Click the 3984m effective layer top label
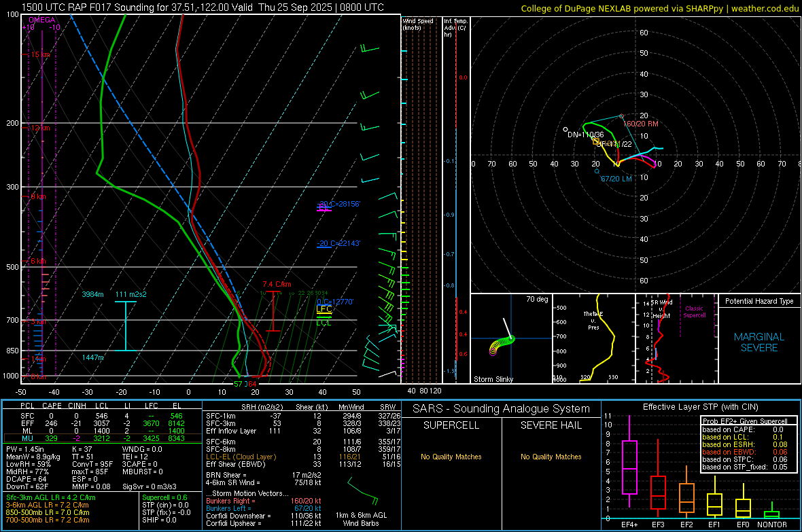This screenshot has height=532, width=802. (x=92, y=294)
